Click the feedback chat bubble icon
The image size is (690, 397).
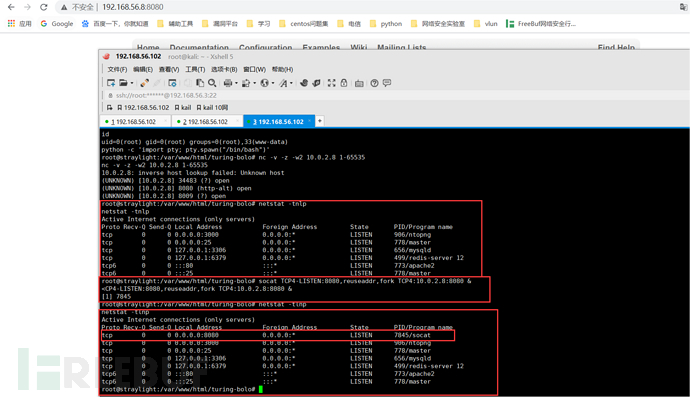387,83
